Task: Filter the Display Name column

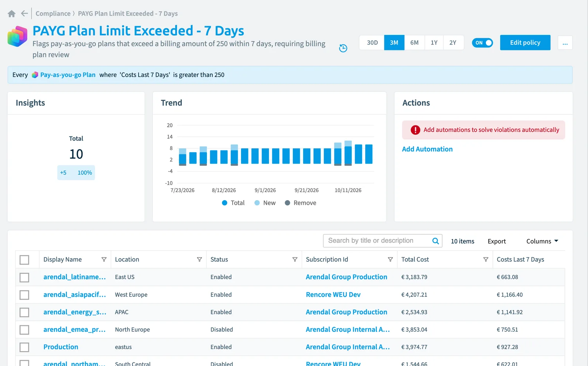Action: 104,260
